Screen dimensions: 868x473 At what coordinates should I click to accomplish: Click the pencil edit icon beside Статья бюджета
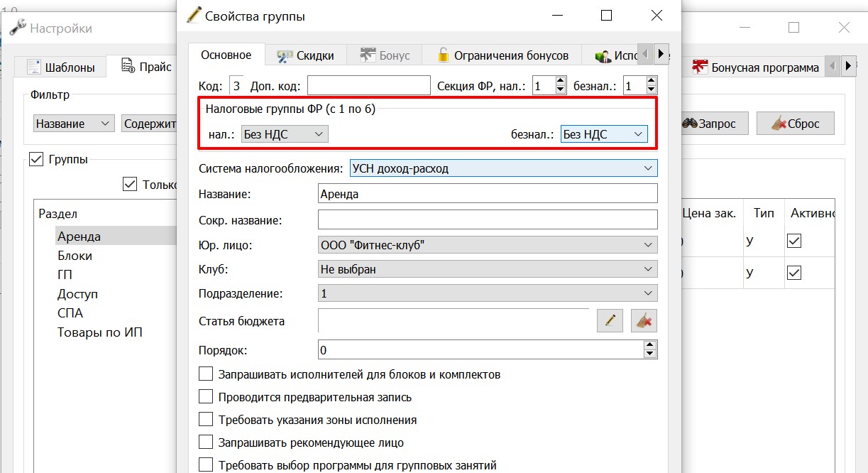click(609, 320)
